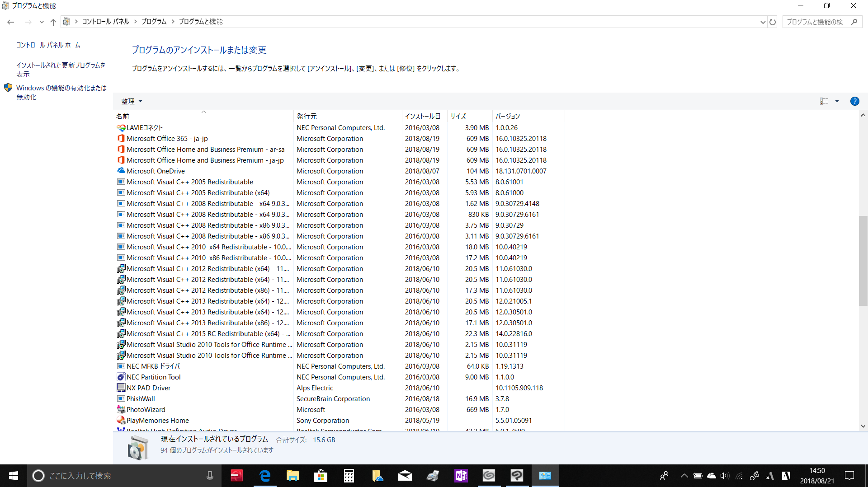Screen dimensions: 868x487
Task: Open the Windows Ink pen tray icon
Action: [755, 476]
